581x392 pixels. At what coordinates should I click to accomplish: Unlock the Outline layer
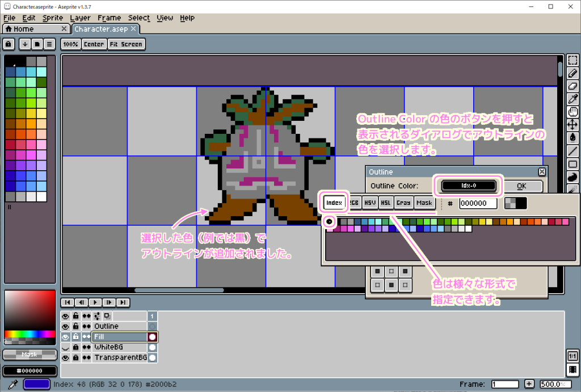click(x=75, y=326)
